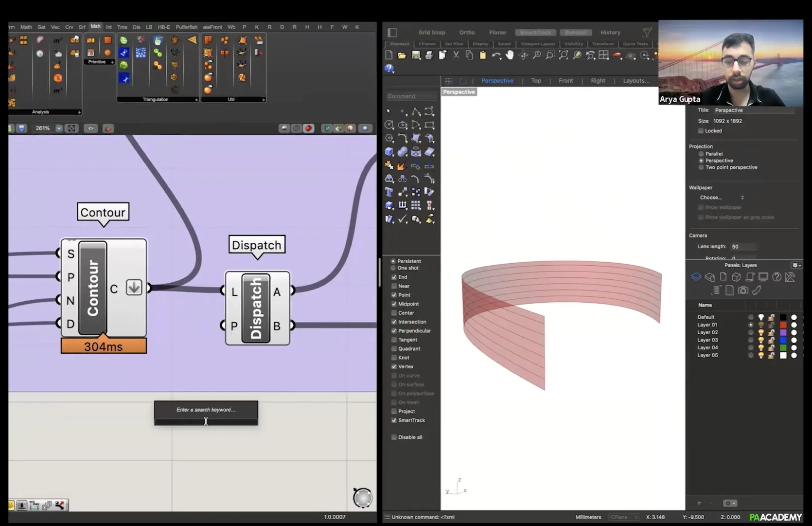The height and width of the screenshot is (526, 812).
Task: Open the Grasshopper zoom percentage dropdown
Action: click(59, 128)
